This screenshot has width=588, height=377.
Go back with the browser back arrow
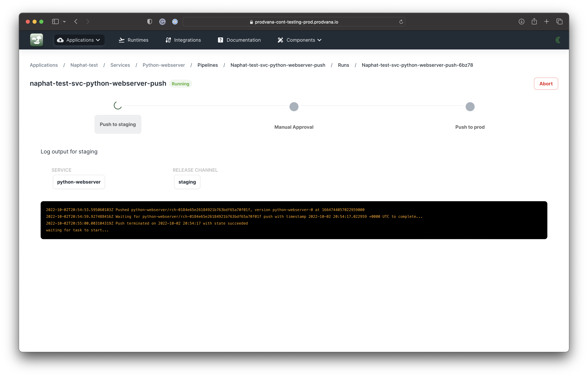tap(76, 22)
